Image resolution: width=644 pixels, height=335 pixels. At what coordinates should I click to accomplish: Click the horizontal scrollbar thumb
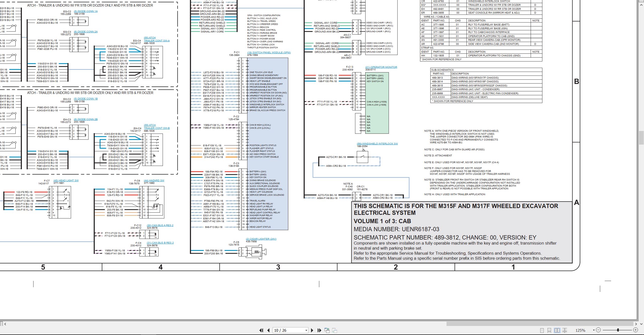pyautogui.click(x=540, y=324)
